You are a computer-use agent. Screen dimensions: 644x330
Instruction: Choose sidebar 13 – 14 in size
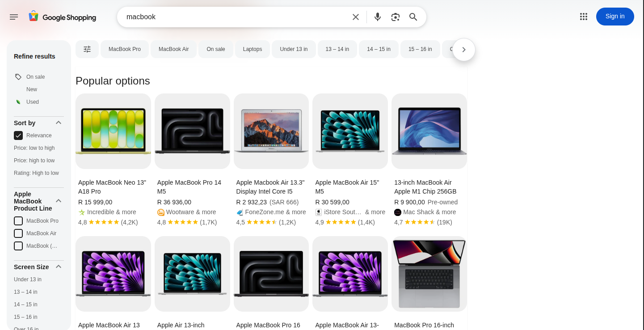coord(25,292)
